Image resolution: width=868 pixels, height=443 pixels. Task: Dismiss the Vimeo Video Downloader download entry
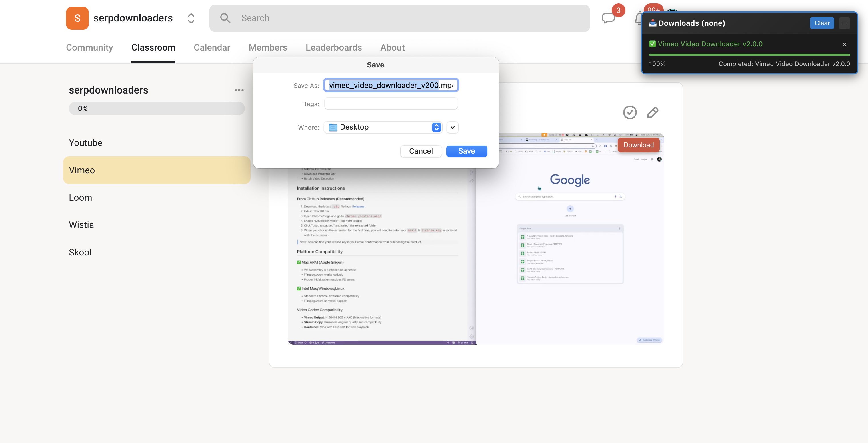coord(844,44)
